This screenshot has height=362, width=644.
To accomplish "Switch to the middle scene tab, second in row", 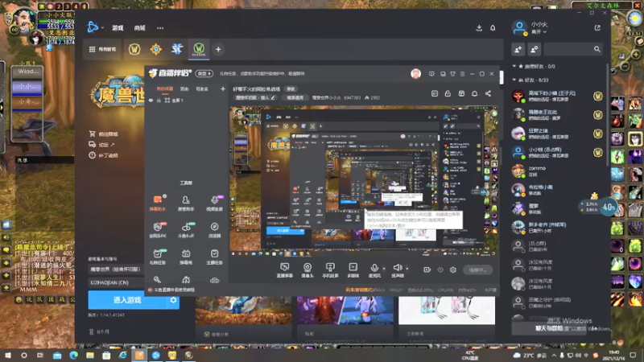I will click(x=184, y=89).
